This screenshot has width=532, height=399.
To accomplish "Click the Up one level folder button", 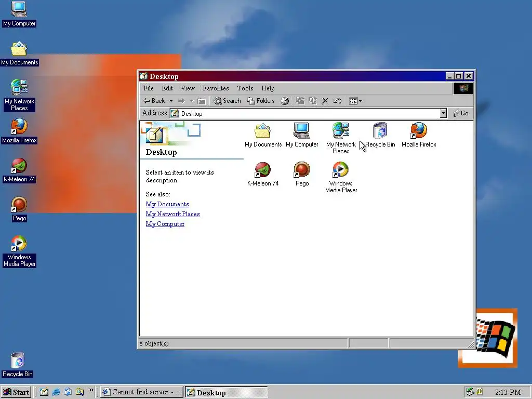I will pyautogui.click(x=202, y=101).
